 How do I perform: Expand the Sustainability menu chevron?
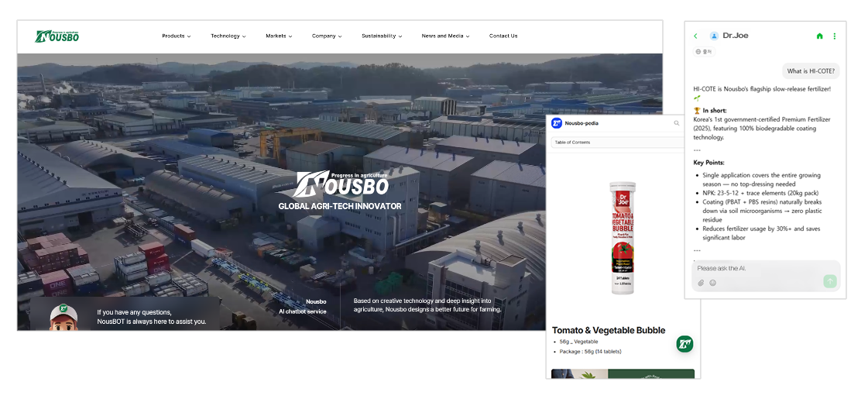pos(400,36)
